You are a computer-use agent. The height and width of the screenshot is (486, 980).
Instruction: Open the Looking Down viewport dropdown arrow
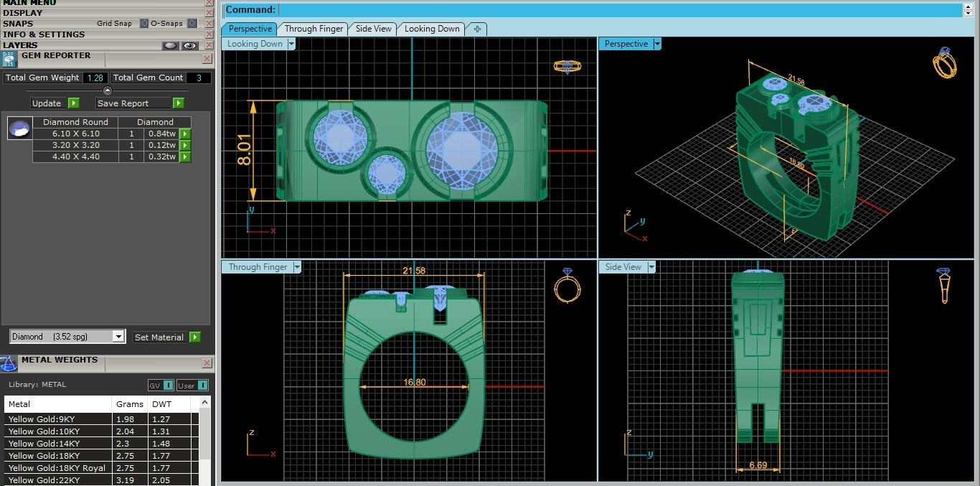point(291,44)
